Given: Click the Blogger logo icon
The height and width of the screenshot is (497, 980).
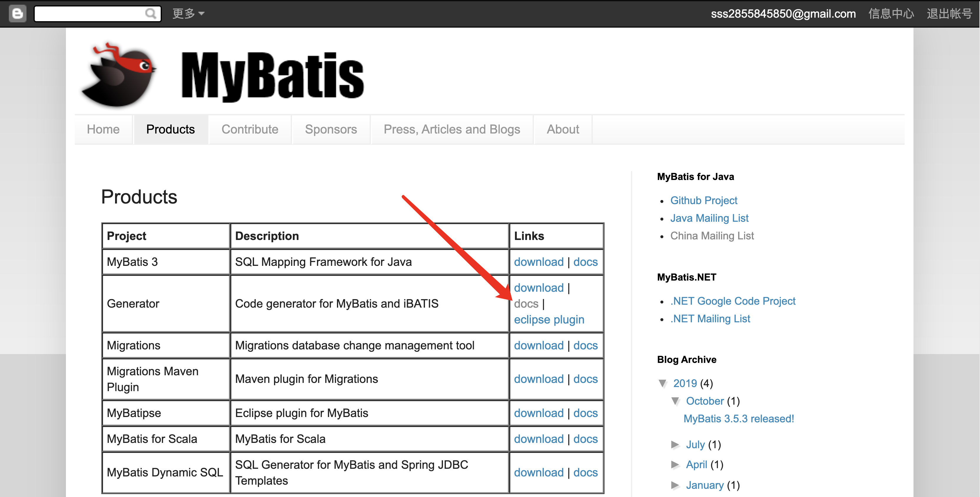Looking at the screenshot, I should pos(17,14).
